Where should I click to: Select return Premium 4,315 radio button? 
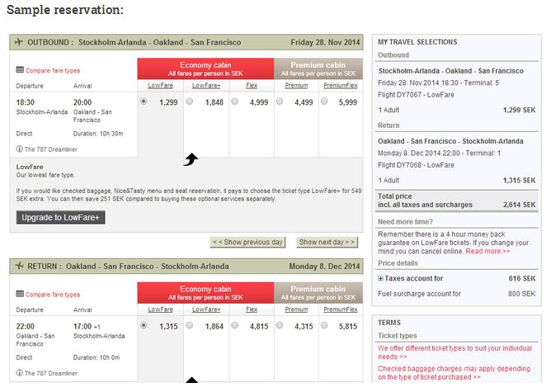[x=280, y=325]
